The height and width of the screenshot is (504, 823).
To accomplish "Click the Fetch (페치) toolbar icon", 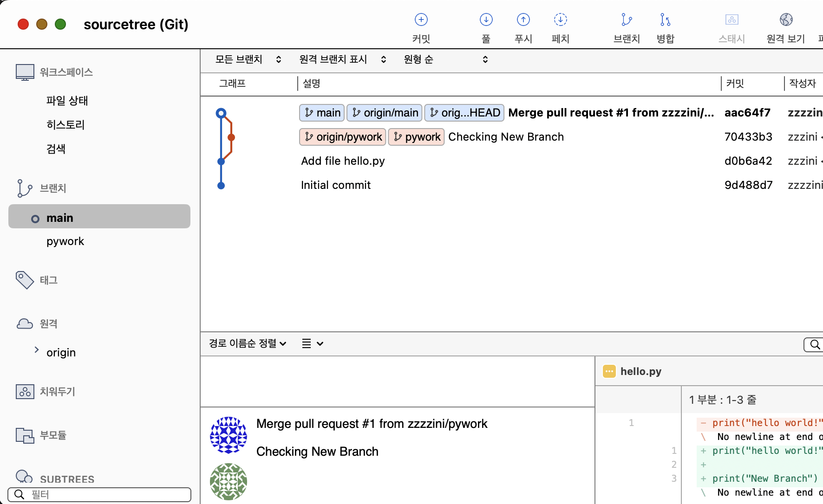I will pyautogui.click(x=560, y=19).
